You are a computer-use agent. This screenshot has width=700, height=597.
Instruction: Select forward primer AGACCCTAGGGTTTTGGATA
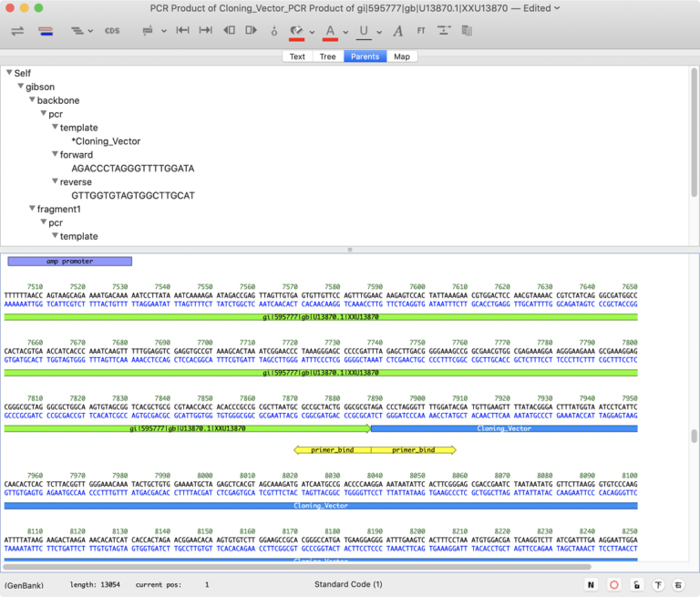[x=132, y=169]
